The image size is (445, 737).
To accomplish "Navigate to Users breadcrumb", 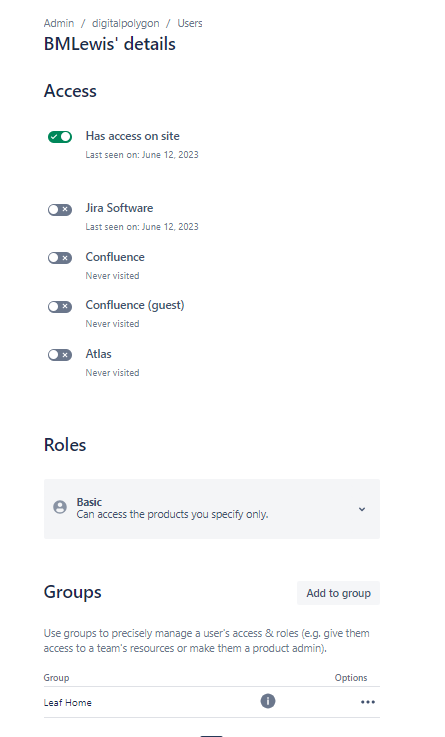I will [x=190, y=23].
